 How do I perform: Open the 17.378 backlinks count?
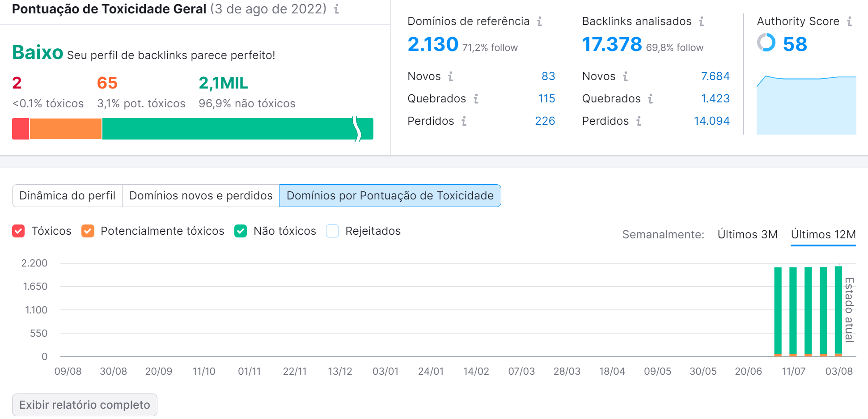[612, 44]
